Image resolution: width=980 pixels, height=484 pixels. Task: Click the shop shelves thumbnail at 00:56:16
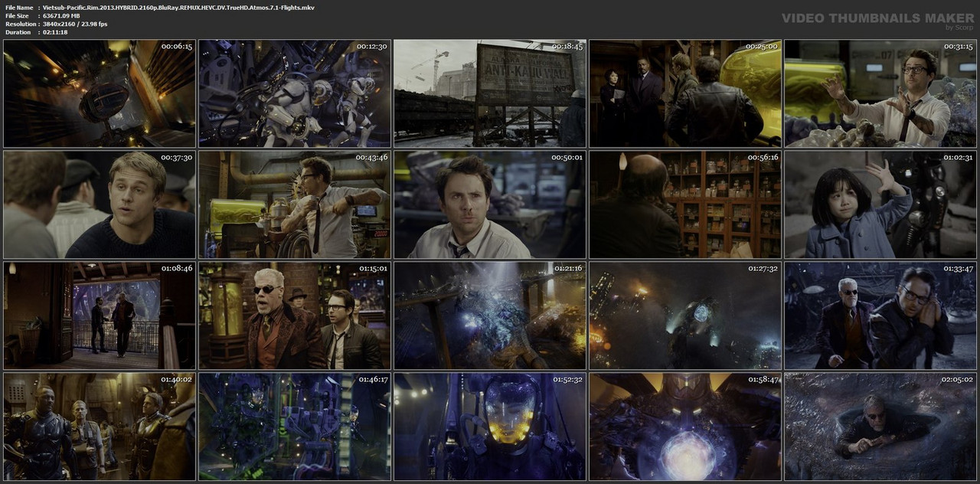685,204
